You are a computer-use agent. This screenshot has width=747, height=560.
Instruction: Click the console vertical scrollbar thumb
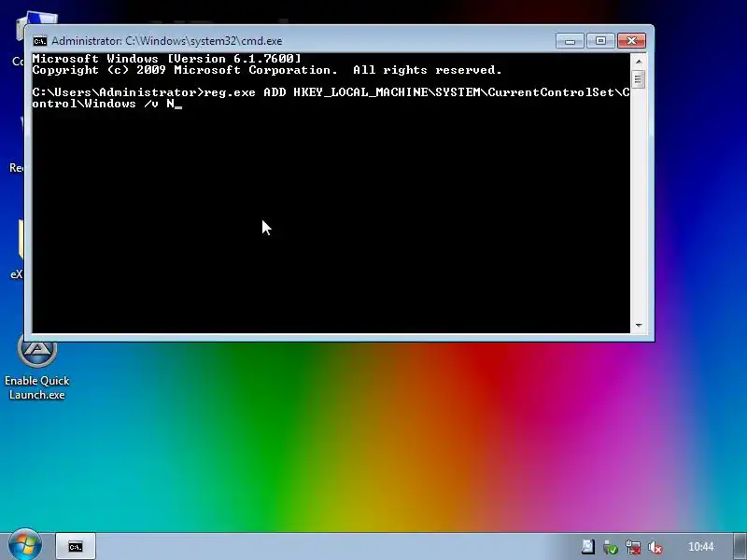pos(639,79)
